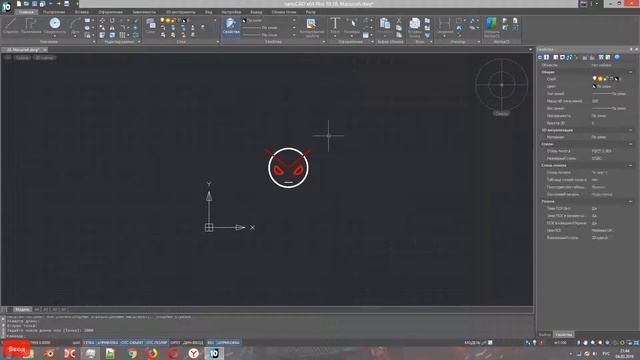Close the 2D. Масштаб.dwg document tab
Viewport: 640px width, 360px height.
tap(44, 50)
